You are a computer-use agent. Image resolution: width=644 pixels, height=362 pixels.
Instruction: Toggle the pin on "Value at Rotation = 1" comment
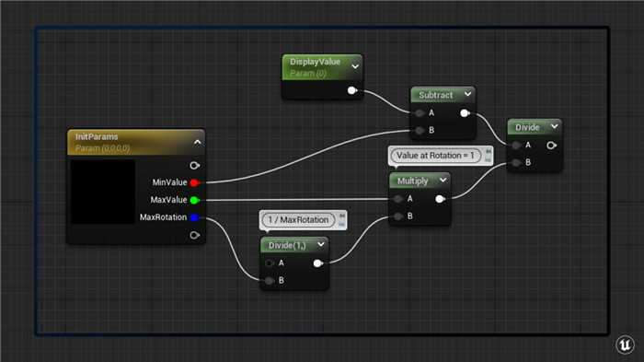[488, 152]
